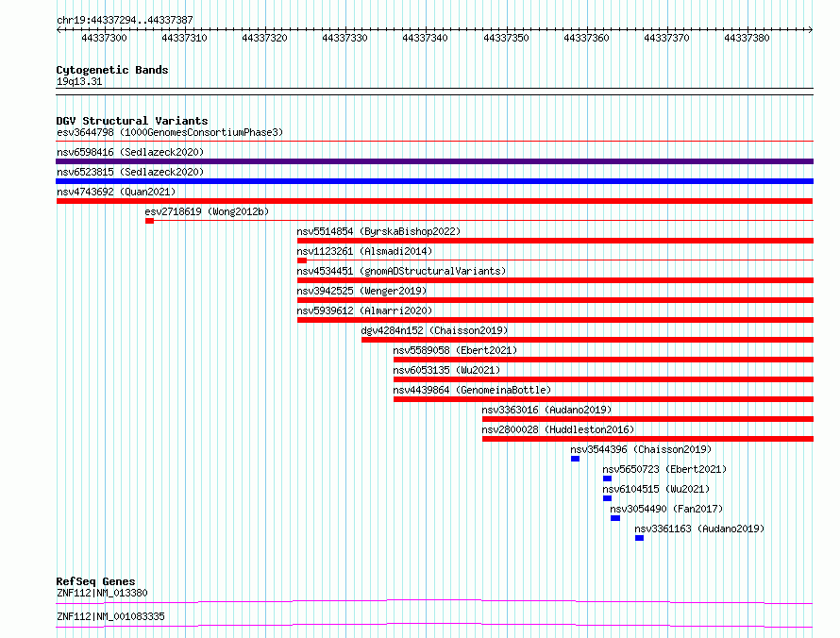The width and height of the screenshot is (840, 638).
Task: Click nsv6104515 (Wu2021) label
Action: click(x=656, y=489)
